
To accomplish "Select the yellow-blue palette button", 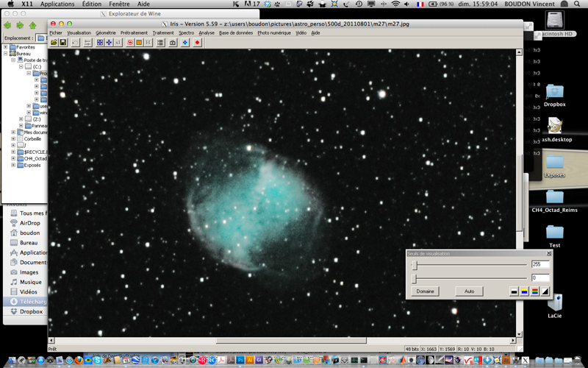I will 524,291.
